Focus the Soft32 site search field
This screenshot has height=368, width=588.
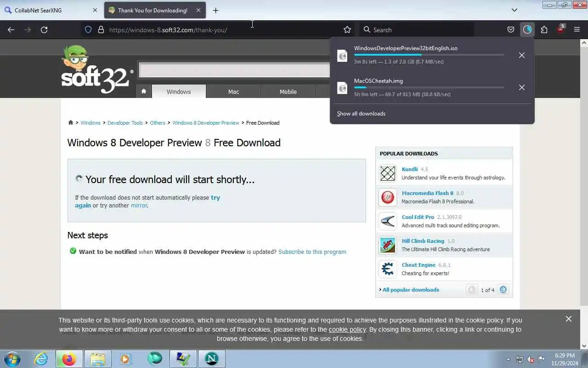tap(234, 70)
